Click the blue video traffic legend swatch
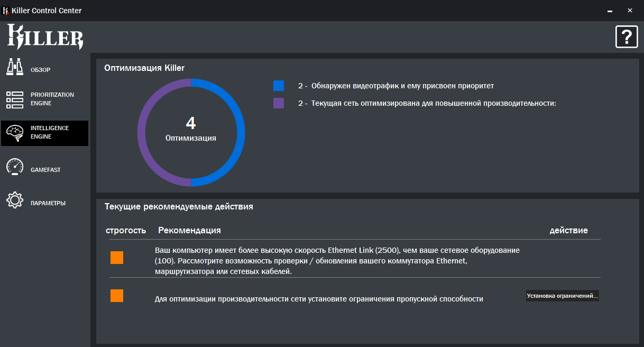The height and width of the screenshot is (347, 644). pyautogui.click(x=279, y=86)
